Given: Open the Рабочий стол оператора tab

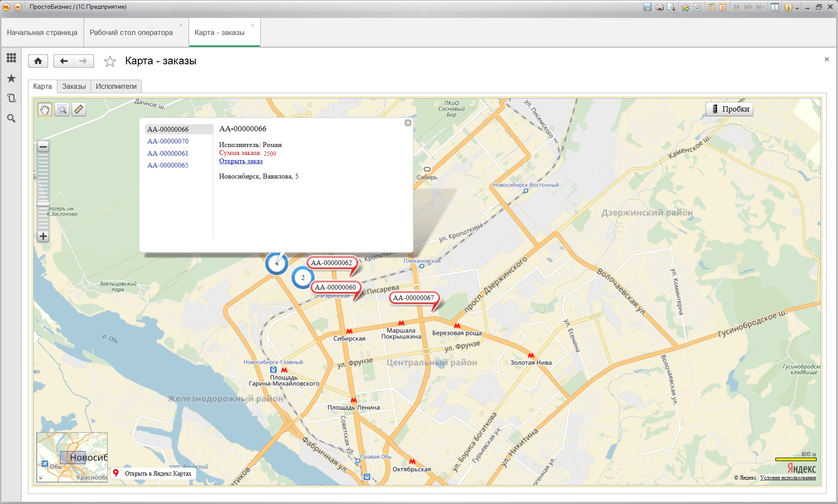Looking at the screenshot, I should click(131, 33).
